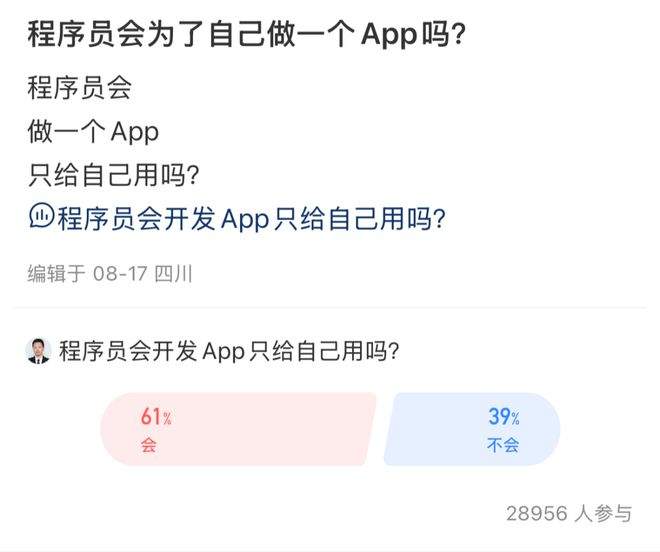Screen dimensions: 660x552
Task: Click the 28956 人参与 participant count
Action: pyautogui.click(x=569, y=514)
